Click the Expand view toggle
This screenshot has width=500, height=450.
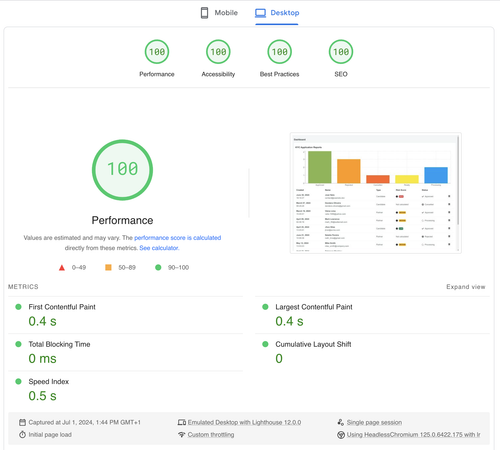[466, 287]
